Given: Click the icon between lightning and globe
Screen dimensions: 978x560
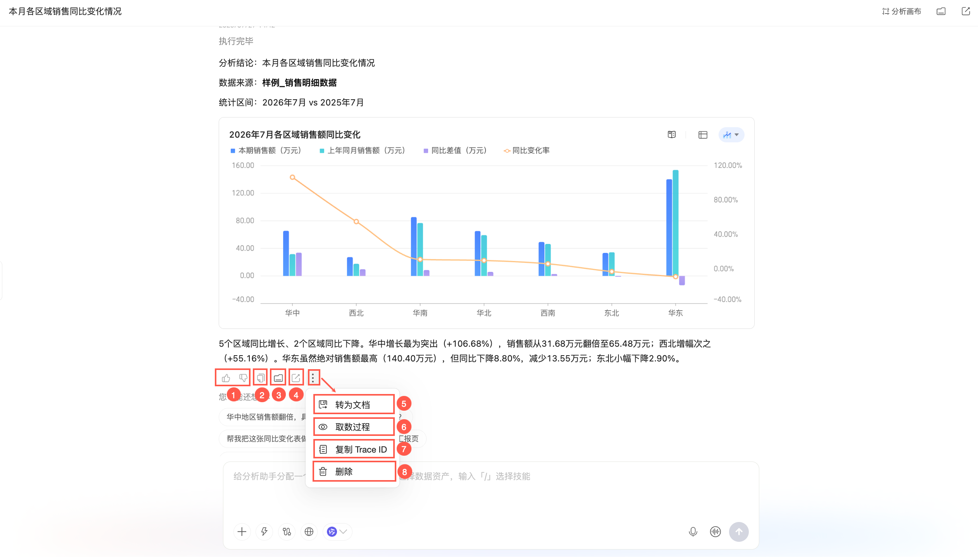Looking at the screenshot, I should click(287, 532).
